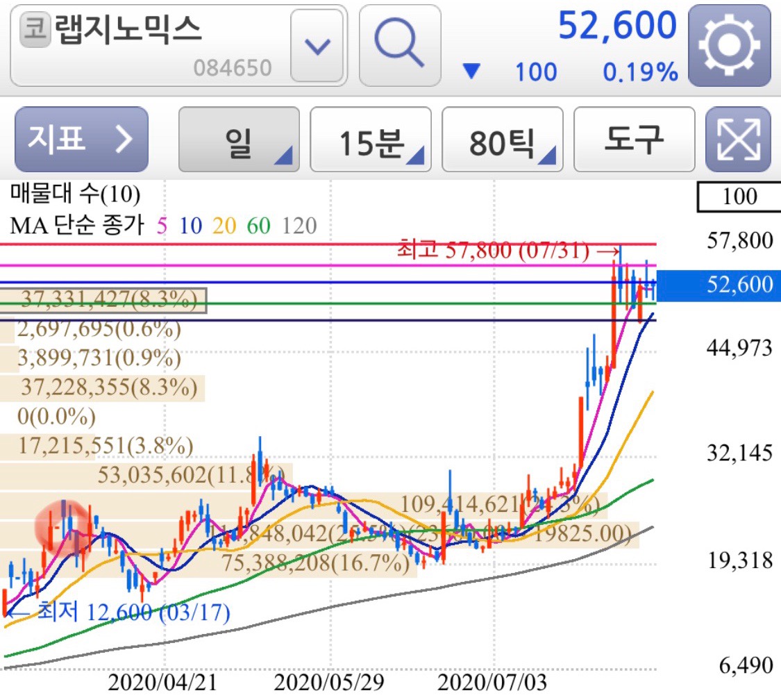Open the stock list dropdown chevron
The image size is (781, 700).
[x=317, y=46]
